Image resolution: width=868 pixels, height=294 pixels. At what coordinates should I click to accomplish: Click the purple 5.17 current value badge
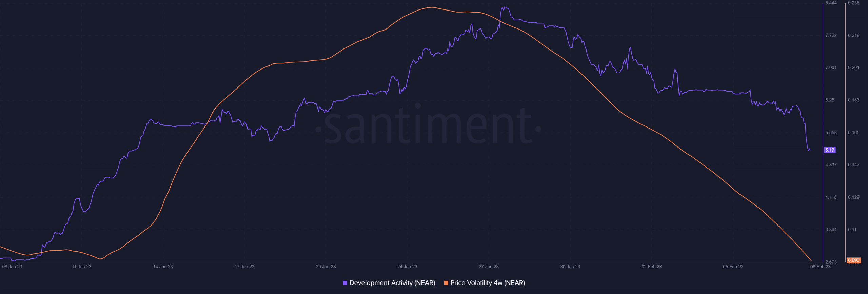(830, 150)
